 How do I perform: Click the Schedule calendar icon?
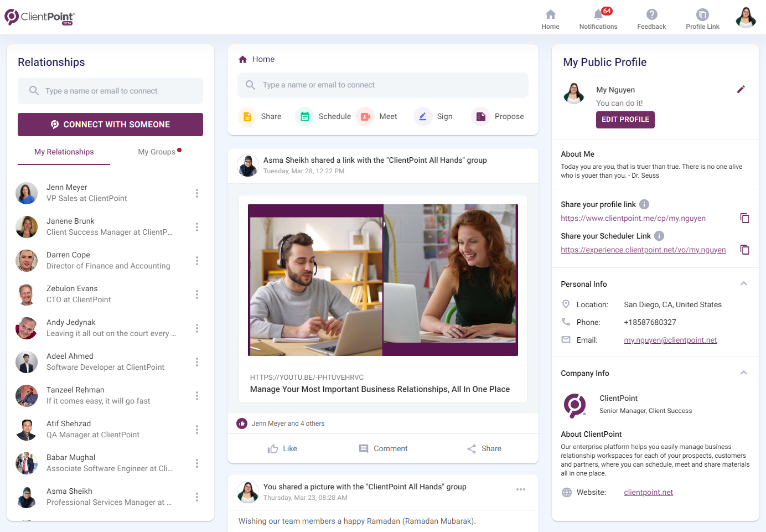click(x=305, y=117)
